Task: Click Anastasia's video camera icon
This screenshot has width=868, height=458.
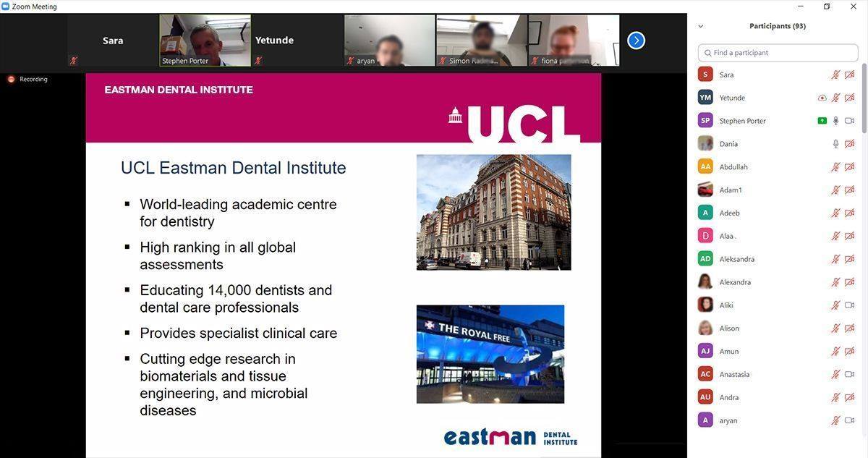Action: pos(850,375)
